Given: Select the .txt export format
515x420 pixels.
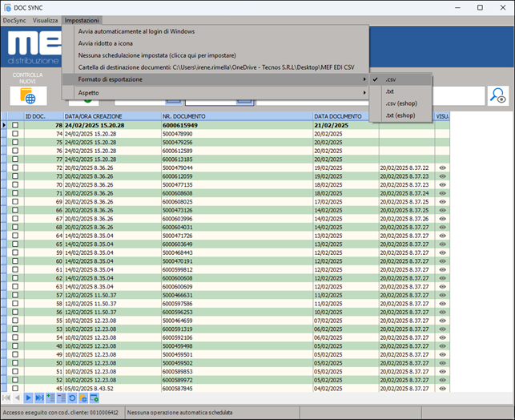Looking at the screenshot, I should tap(389, 91).
